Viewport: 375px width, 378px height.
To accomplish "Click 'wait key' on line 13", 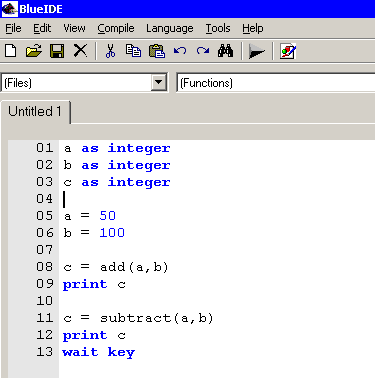I will [99, 352].
